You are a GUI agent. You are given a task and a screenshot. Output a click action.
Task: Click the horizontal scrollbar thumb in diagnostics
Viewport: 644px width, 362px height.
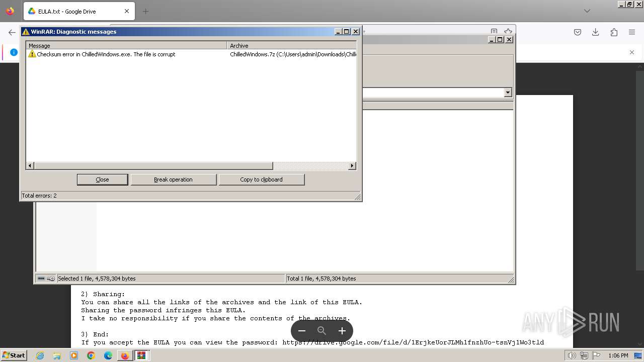[153, 166]
